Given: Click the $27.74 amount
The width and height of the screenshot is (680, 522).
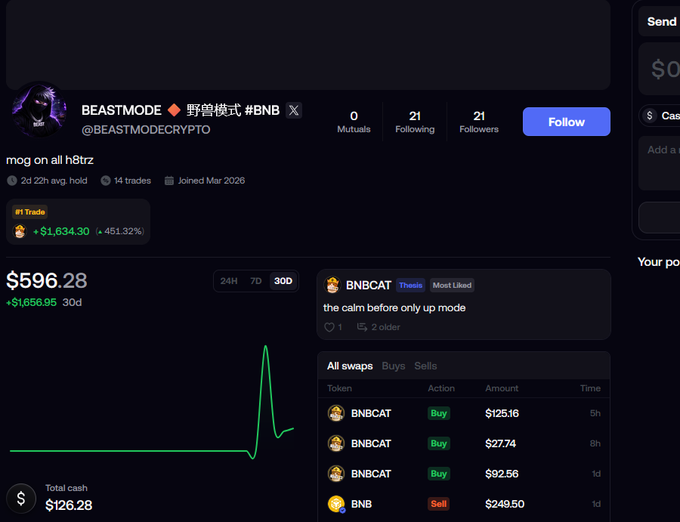Looking at the screenshot, I should pos(500,444).
